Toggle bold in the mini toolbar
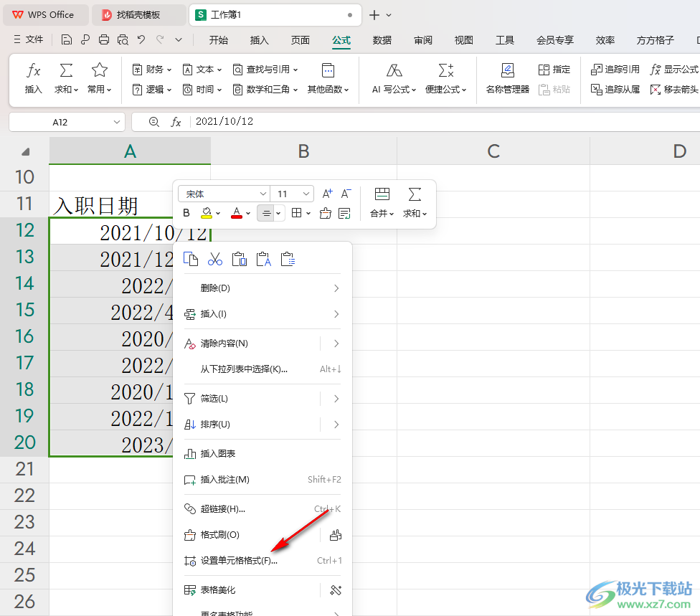Screen dimensions: 700x616 [186, 214]
